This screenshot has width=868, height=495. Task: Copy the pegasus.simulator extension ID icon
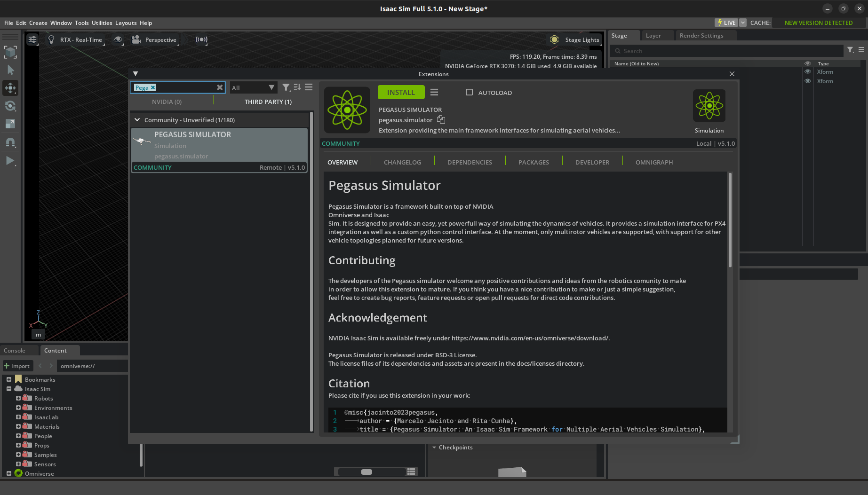click(441, 120)
